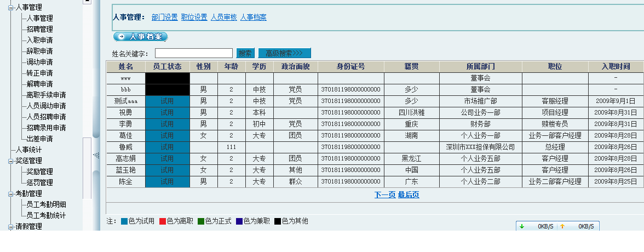Collapse the 考勤管理 tree node
The image size is (644, 252).
coord(11,193)
